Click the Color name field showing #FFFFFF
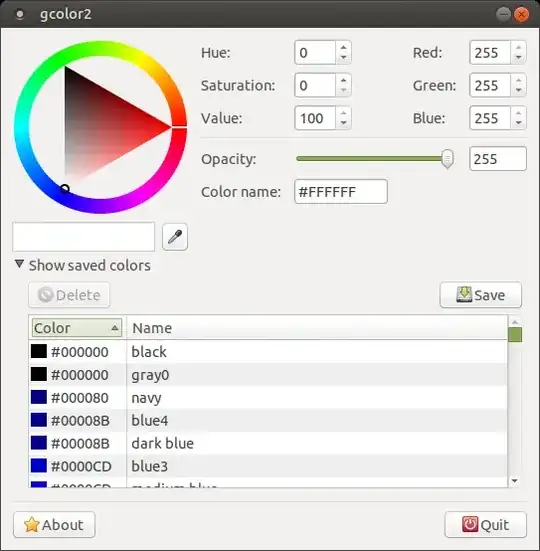This screenshot has height=551, width=540. (x=341, y=192)
